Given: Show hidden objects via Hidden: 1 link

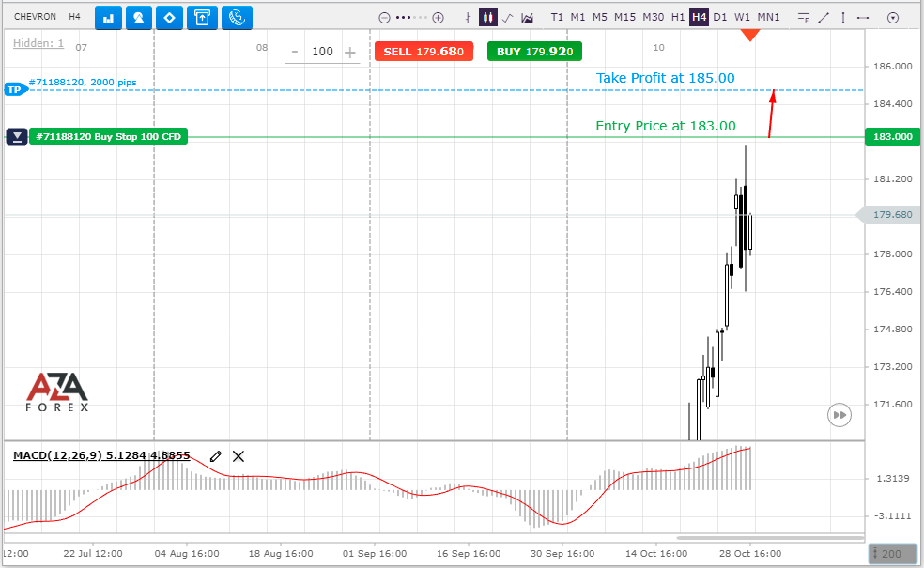Looking at the screenshot, I should (38, 43).
